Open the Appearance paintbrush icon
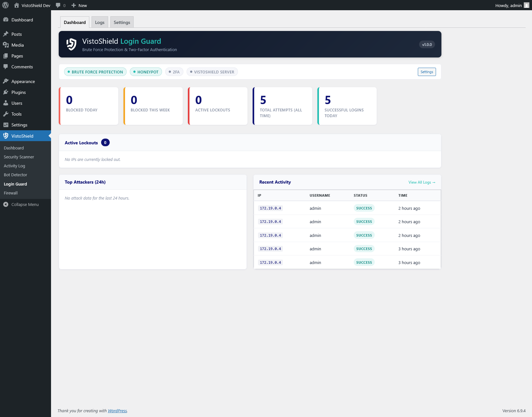Image resolution: width=532 pixels, height=417 pixels. click(x=6, y=81)
